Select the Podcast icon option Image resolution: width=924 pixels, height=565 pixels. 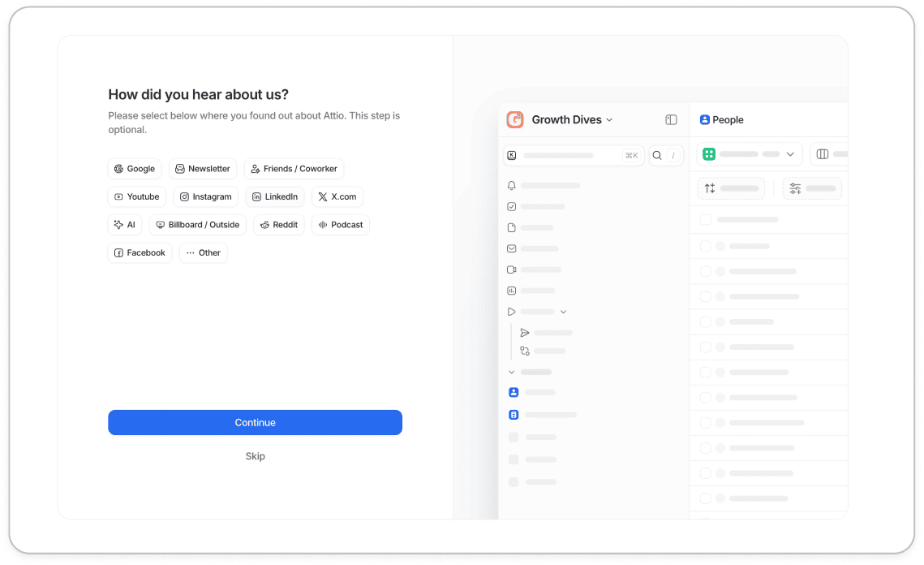click(340, 225)
